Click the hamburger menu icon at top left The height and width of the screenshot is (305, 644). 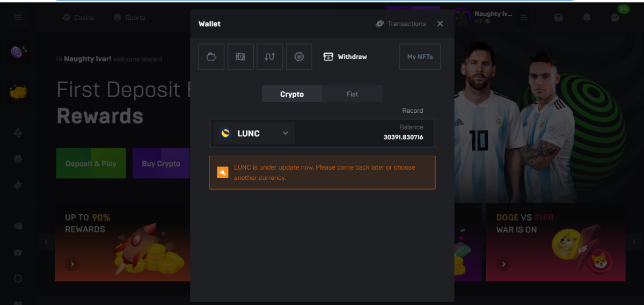[x=18, y=18]
